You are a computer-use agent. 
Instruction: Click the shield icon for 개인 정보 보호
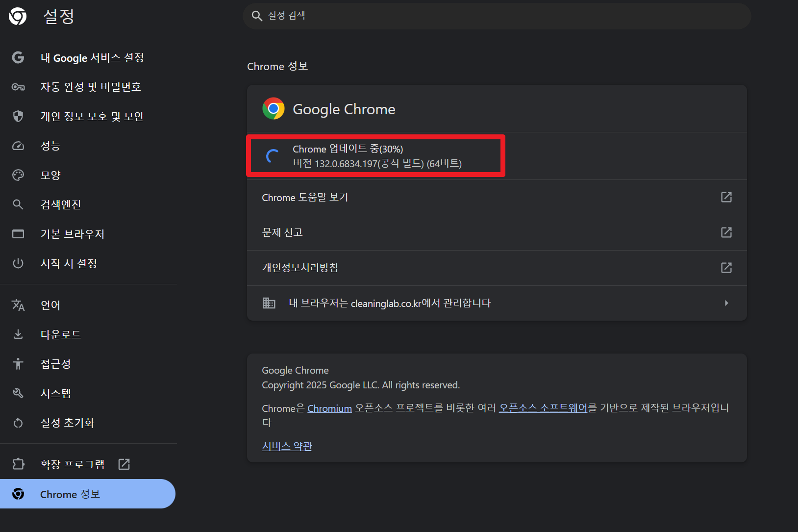click(x=18, y=116)
